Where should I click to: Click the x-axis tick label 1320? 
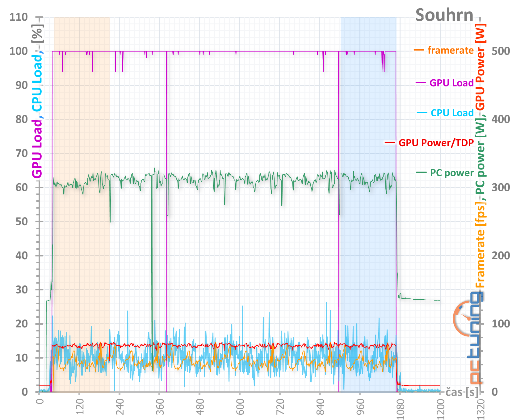(x=481, y=409)
